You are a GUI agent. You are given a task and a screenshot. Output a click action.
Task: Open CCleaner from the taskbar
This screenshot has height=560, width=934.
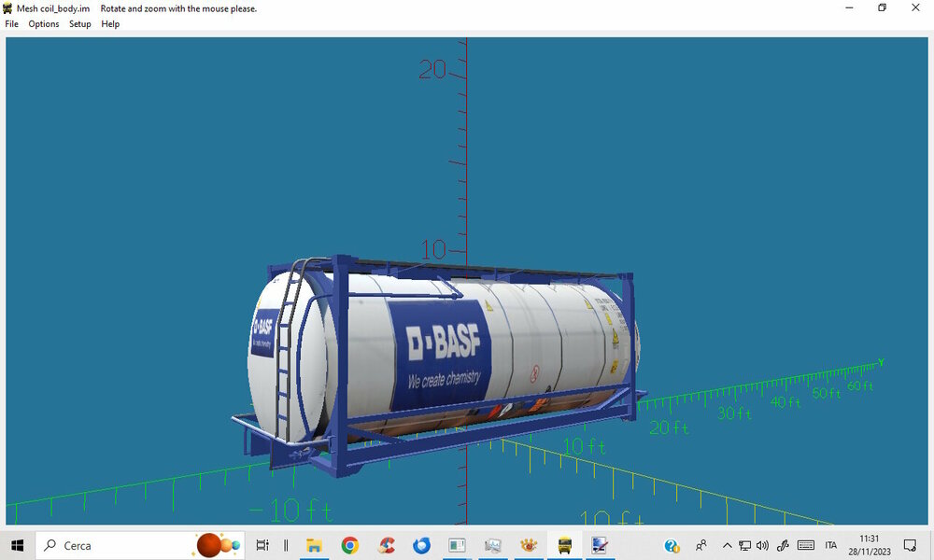[x=386, y=545]
